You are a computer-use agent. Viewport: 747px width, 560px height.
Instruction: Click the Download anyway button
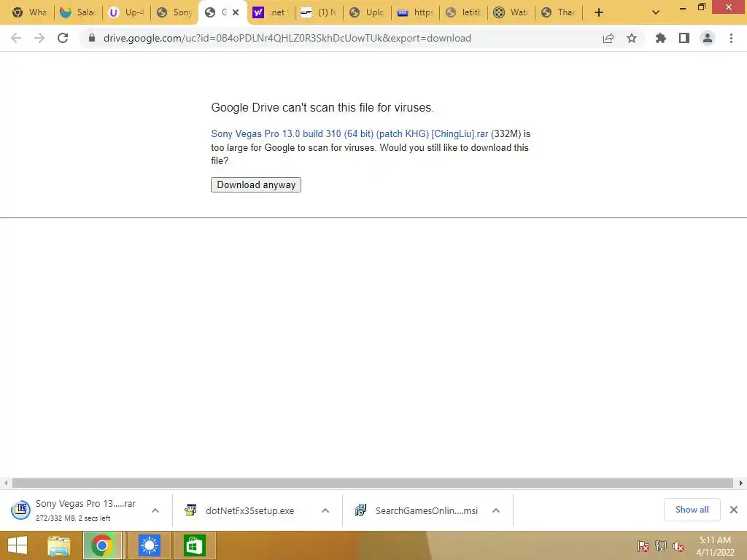[x=256, y=184]
